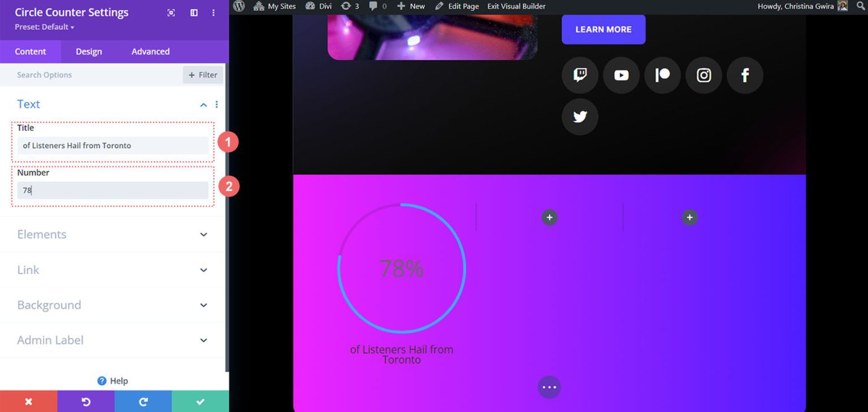Open the Twitch social media icon link
This screenshot has width=868, height=412.
pos(580,75)
